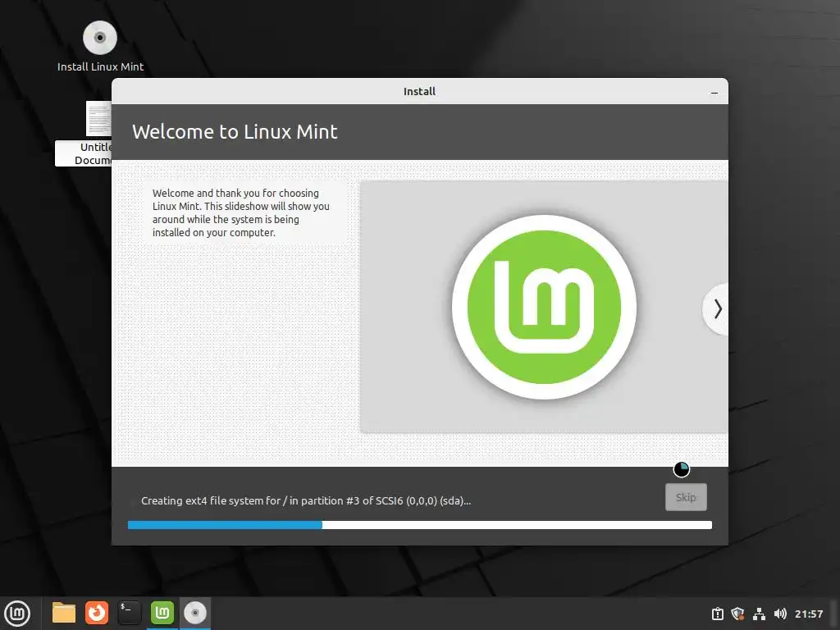Open the Files folder in the panel

64,613
